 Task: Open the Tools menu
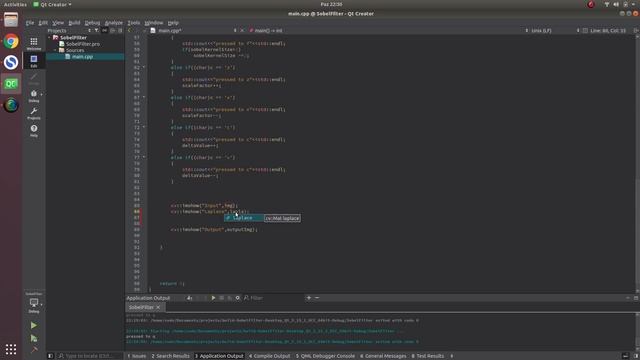coord(133,23)
